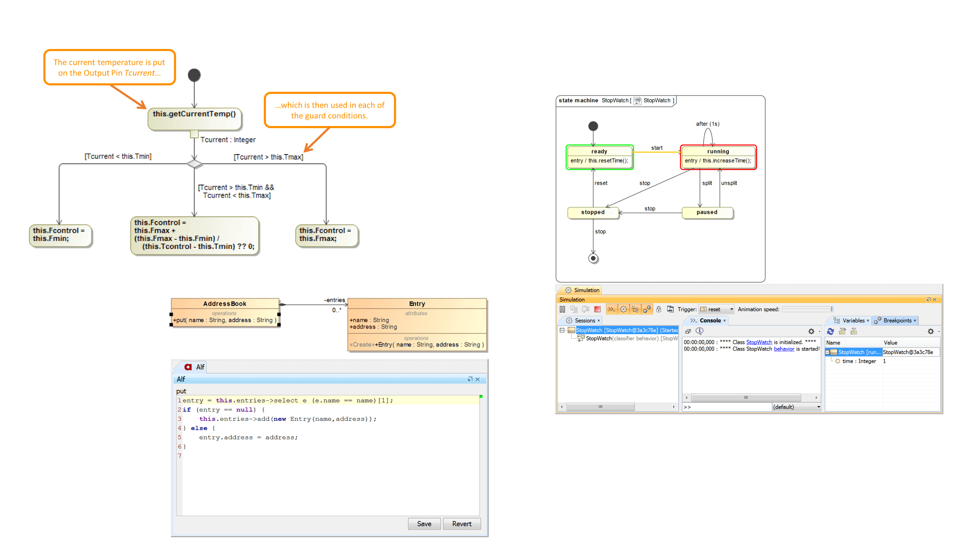The height and width of the screenshot is (551, 980).
Task: Click the decision diamond in activity diagram
Action: pyautogui.click(x=194, y=164)
